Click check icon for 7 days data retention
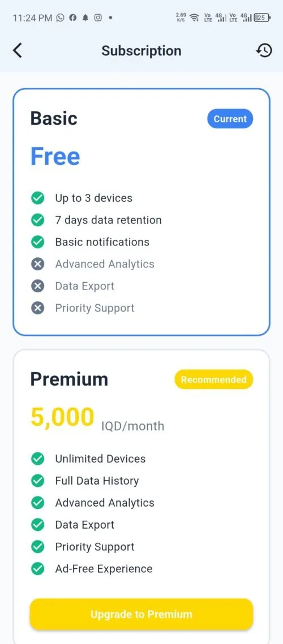283x644 pixels. pyautogui.click(x=37, y=220)
